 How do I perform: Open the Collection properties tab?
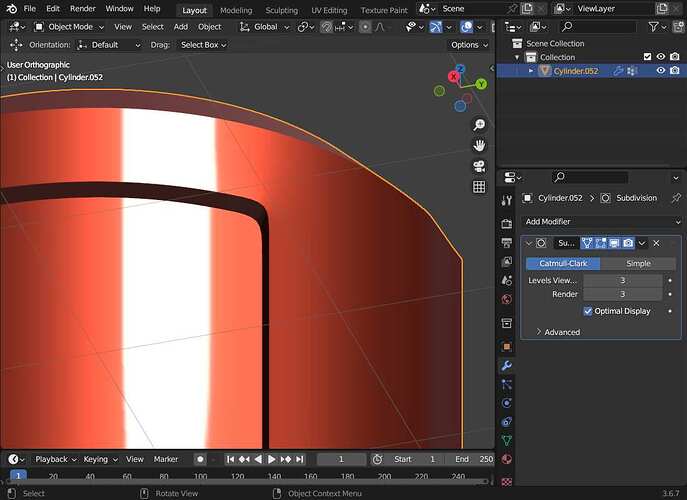tap(506, 323)
